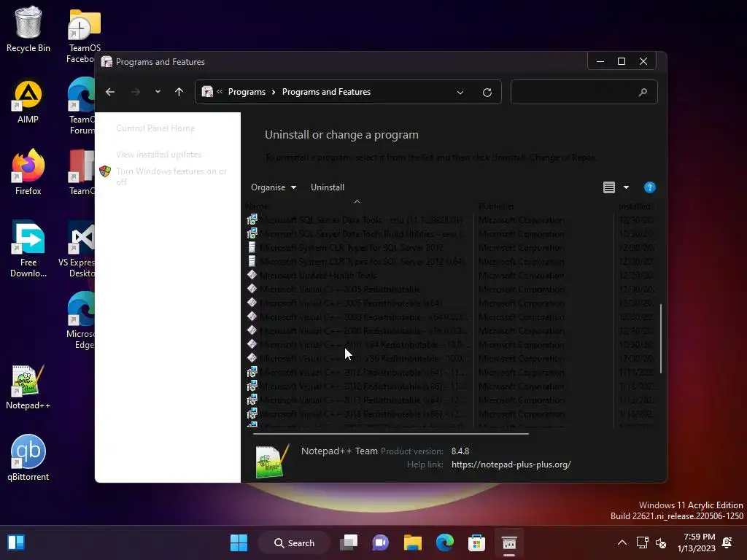747x560 pixels.
Task: Click the Search Programs and Features field
Action: tap(584, 92)
